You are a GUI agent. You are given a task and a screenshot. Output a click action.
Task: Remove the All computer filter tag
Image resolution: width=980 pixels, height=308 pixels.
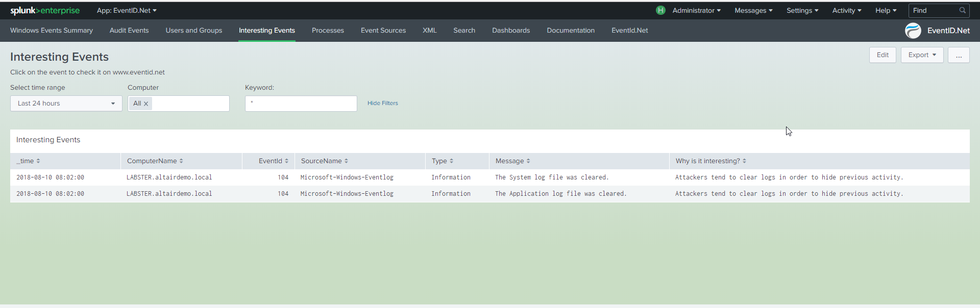click(146, 104)
